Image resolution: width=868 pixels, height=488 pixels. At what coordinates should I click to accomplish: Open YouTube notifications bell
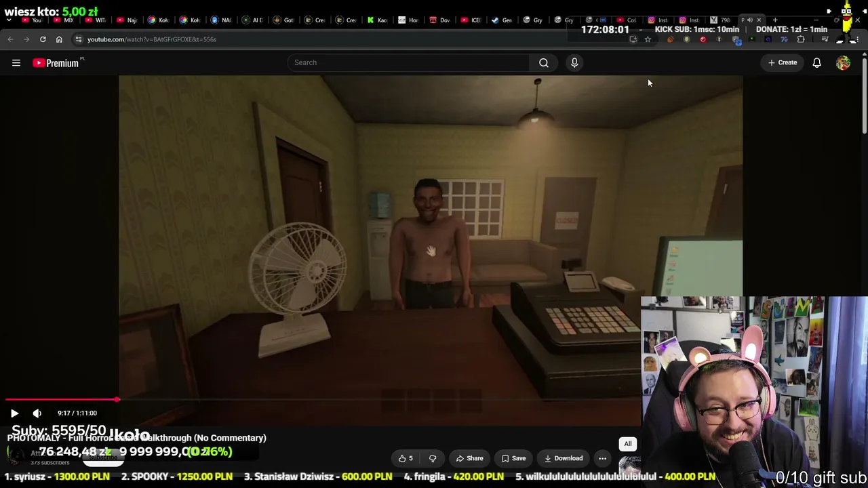pos(817,63)
